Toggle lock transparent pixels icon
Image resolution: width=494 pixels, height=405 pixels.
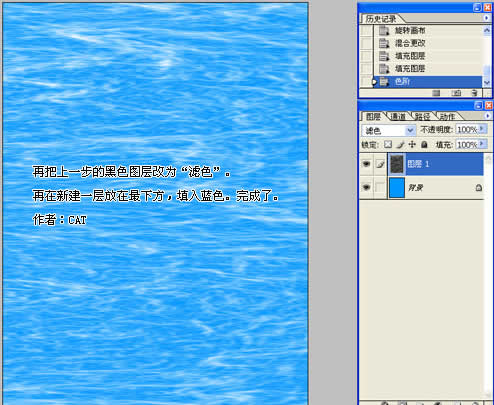coord(388,144)
